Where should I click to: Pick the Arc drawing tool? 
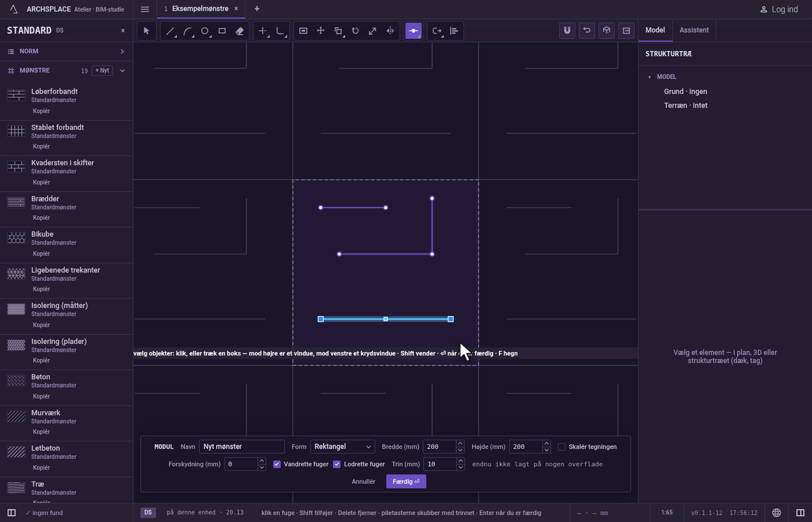(187, 31)
